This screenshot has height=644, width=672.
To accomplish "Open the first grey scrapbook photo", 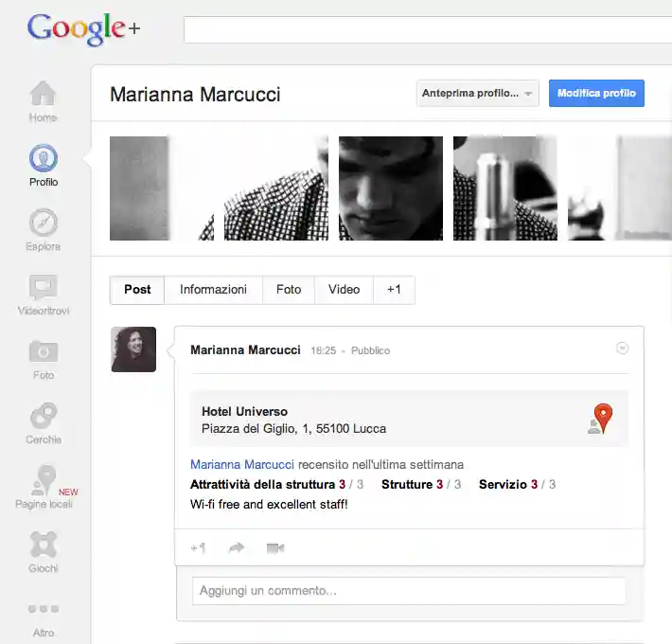I will pos(162,188).
